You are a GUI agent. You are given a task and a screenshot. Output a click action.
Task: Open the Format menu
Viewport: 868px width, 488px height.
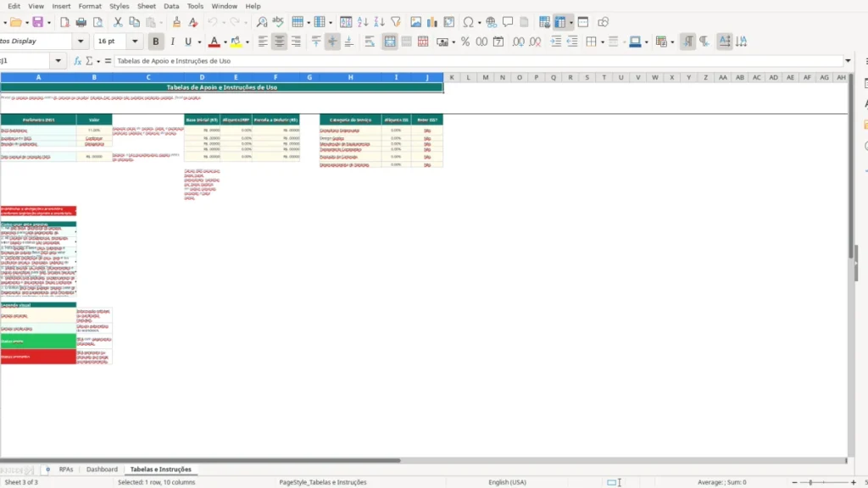[x=90, y=6]
